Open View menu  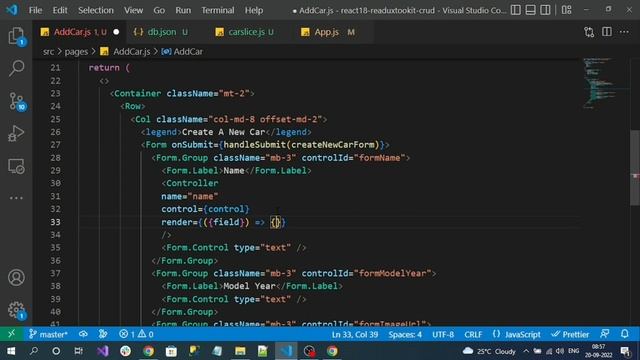point(133,10)
